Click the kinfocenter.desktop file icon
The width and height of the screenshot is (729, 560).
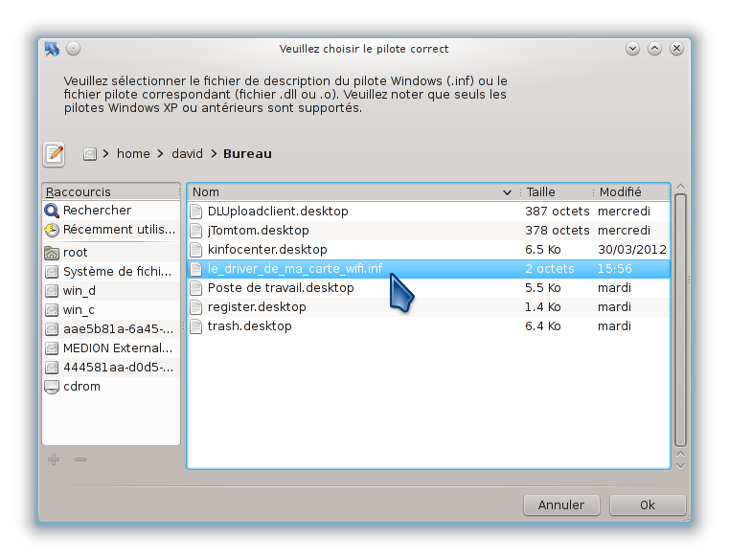pos(196,250)
